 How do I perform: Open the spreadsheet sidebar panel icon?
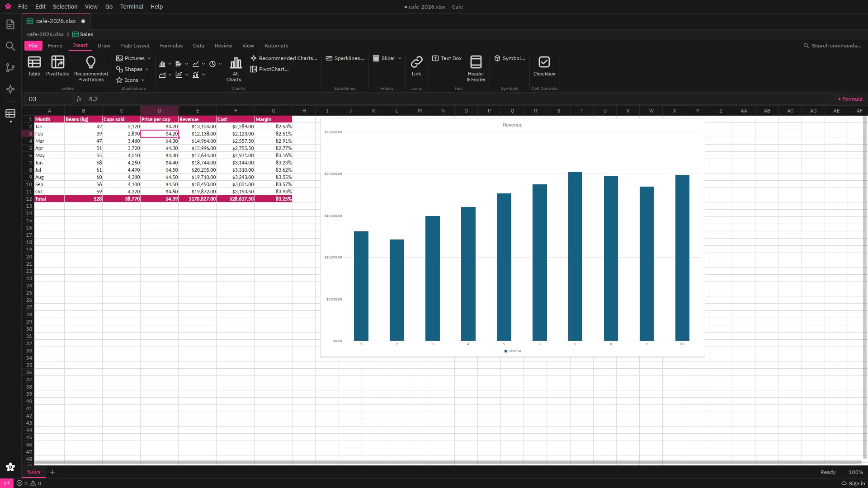10,113
